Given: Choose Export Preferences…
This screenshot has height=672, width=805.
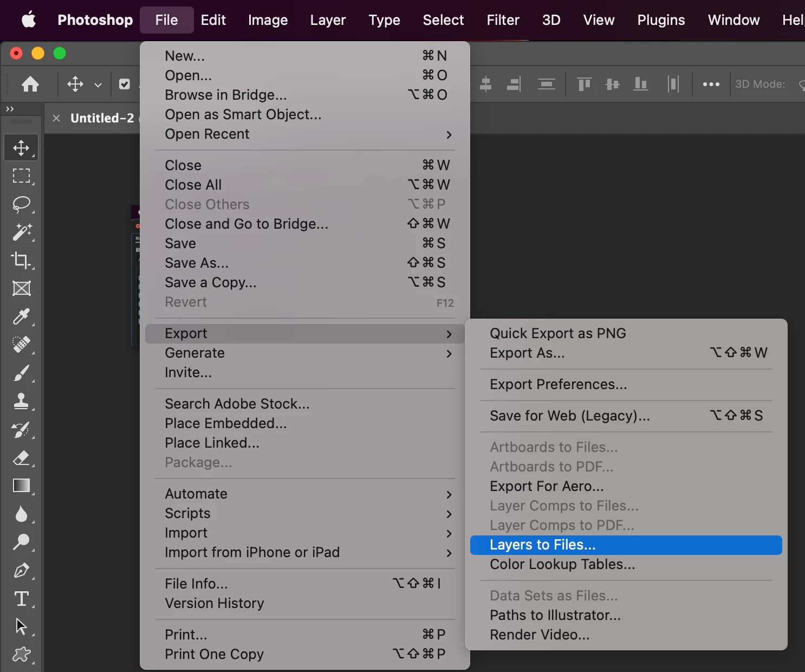Looking at the screenshot, I should [x=626, y=384].
